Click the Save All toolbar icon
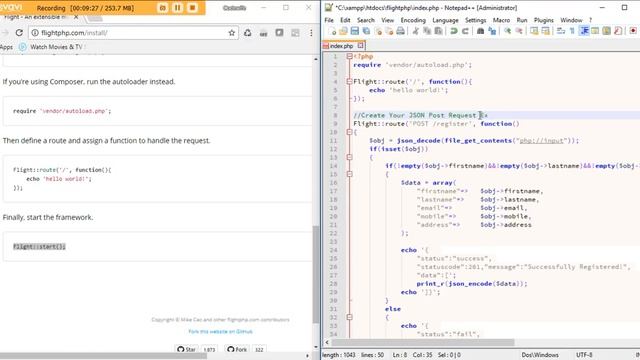 click(x=366, y=31)
